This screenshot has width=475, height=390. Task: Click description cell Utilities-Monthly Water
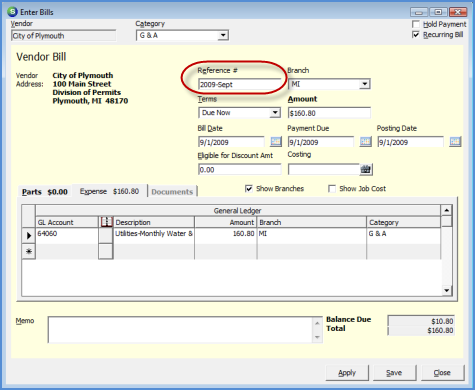[x=154, y=235]
